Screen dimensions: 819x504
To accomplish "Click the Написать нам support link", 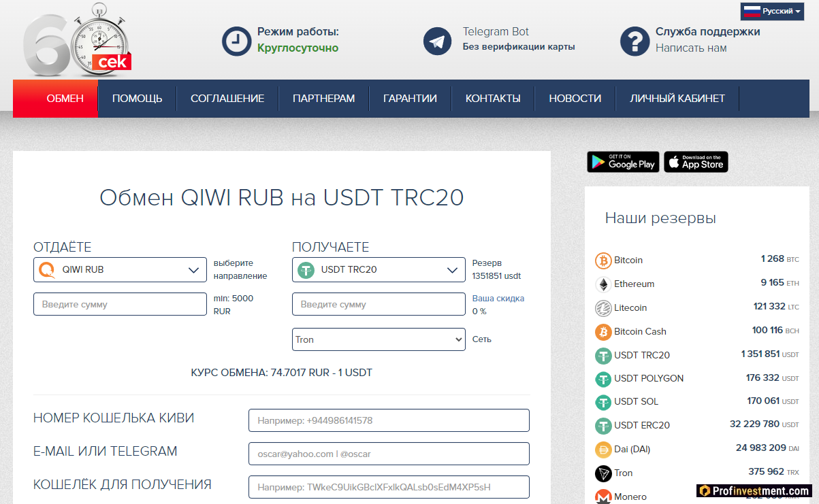I will click(690, 48).
